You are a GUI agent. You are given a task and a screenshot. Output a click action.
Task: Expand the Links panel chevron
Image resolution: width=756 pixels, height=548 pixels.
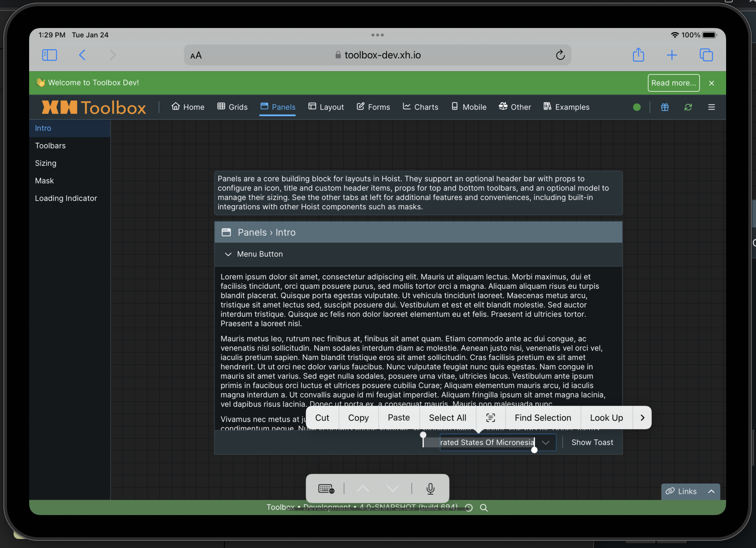click(711, 491)
